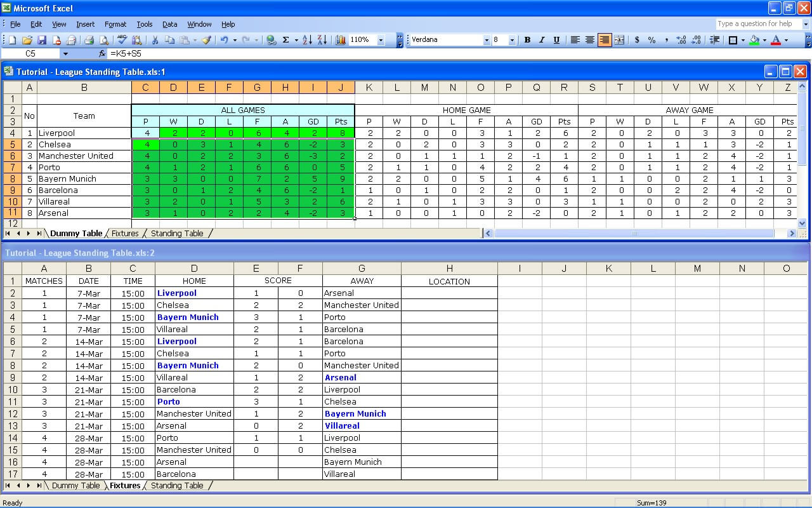Select column C header in top window
Image resolution: width=812 pixels, height=508 pixels.
pos(145,88)
